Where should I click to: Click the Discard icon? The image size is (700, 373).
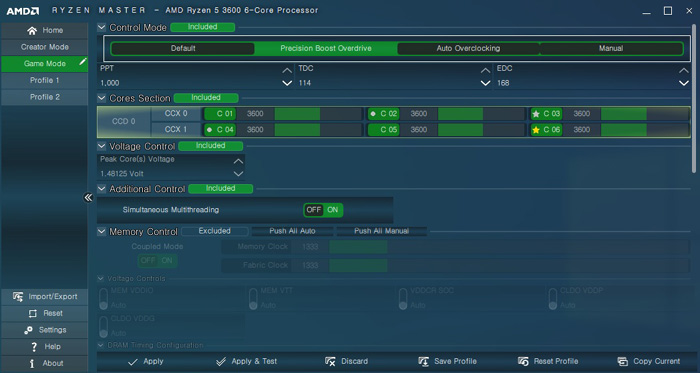click(x=330, y=362)
